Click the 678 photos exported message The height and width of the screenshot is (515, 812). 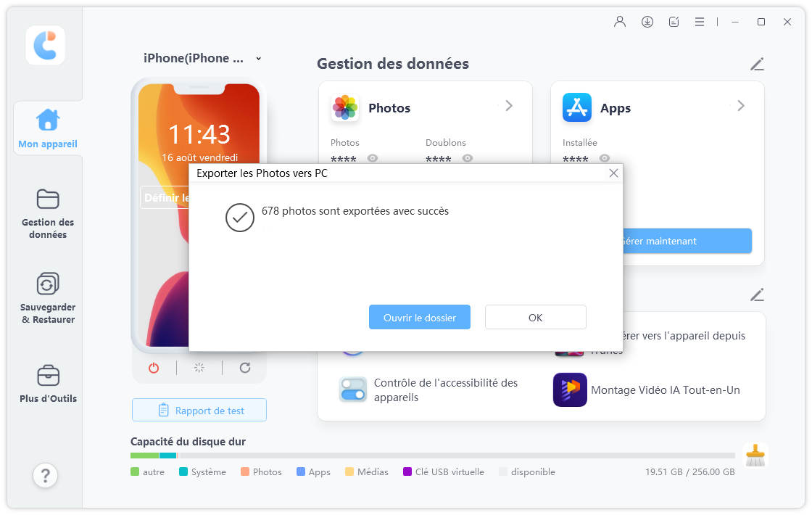point(355,211)
